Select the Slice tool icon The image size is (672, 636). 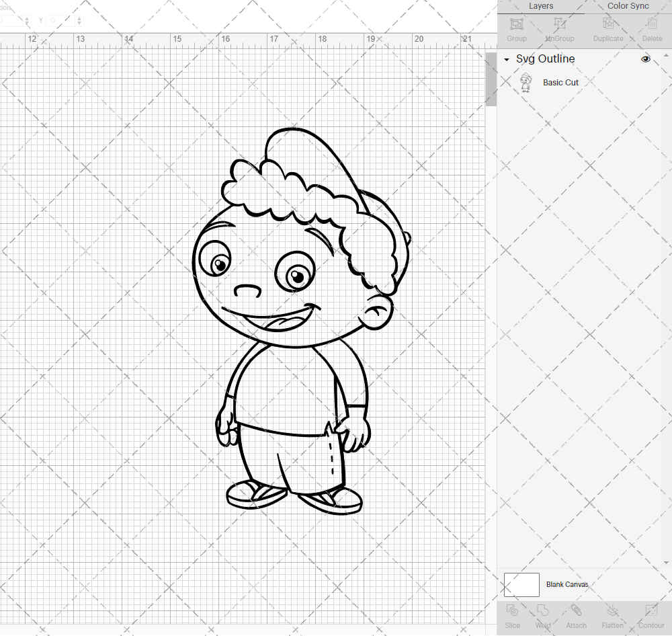pyautogui.click(x=512, y=610)
